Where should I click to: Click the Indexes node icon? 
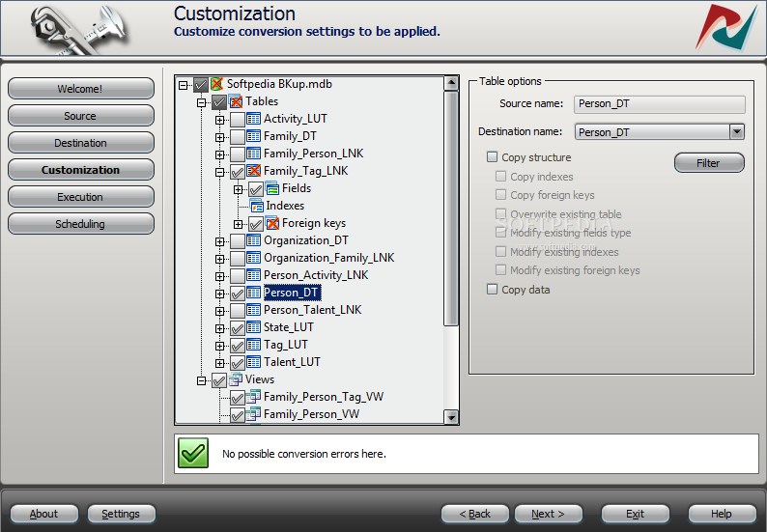click(256, 206)
